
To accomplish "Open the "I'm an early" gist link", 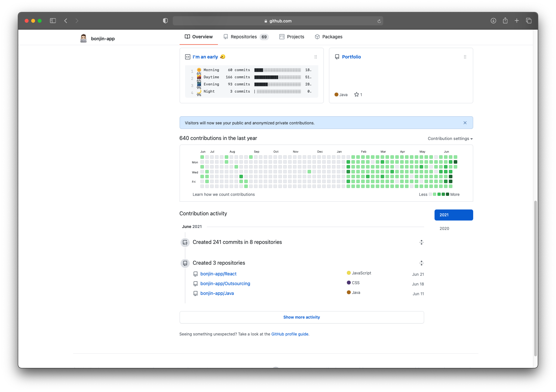I will point(209,57).
